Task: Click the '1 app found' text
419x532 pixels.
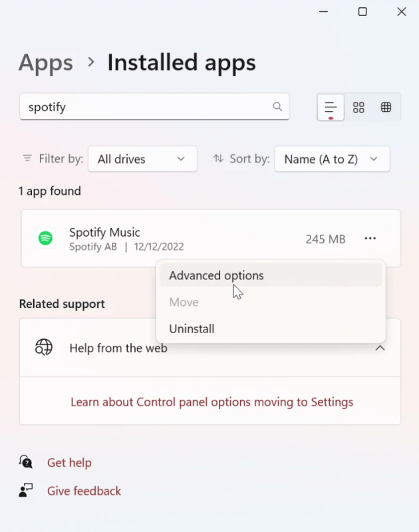Action: tap(50, 191)
